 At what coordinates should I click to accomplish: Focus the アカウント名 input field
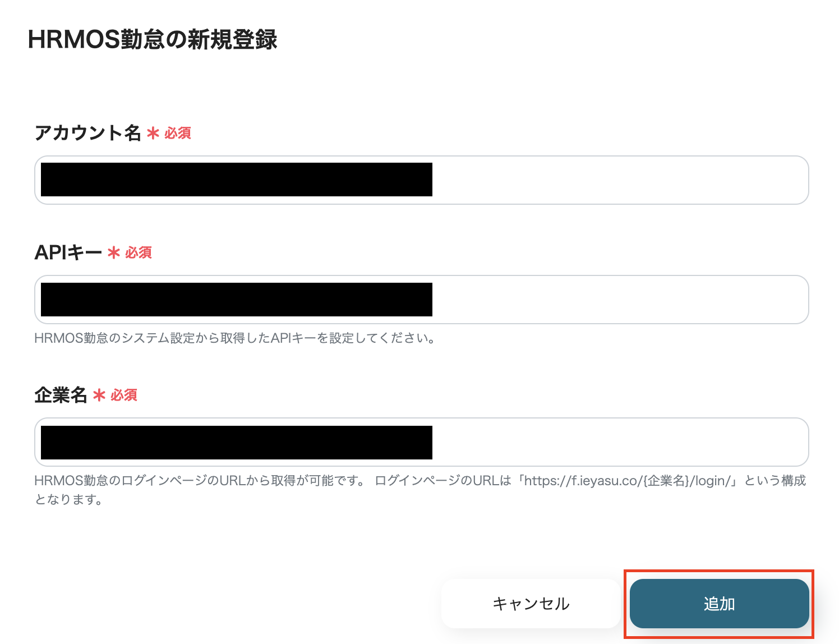[x=421, y=180]
